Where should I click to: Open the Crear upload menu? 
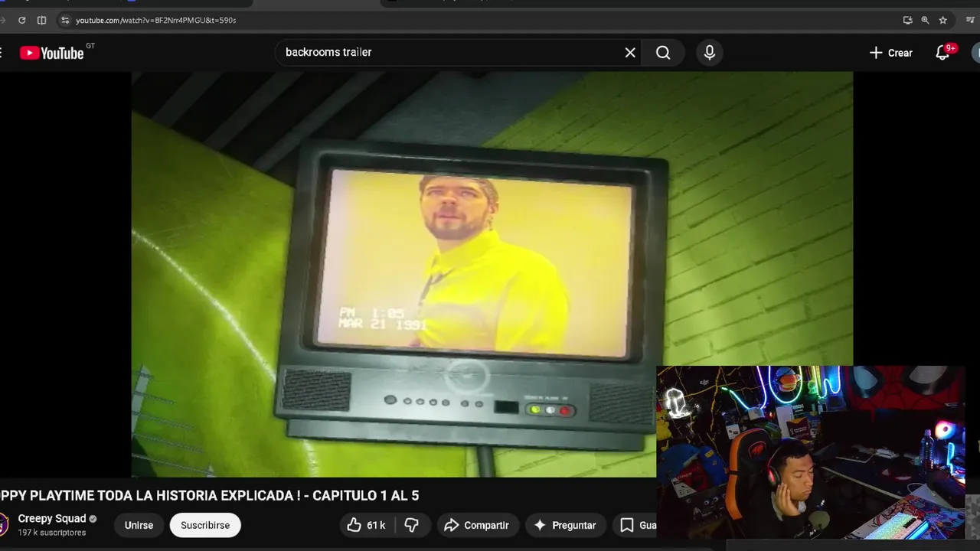tap(891, 53)
